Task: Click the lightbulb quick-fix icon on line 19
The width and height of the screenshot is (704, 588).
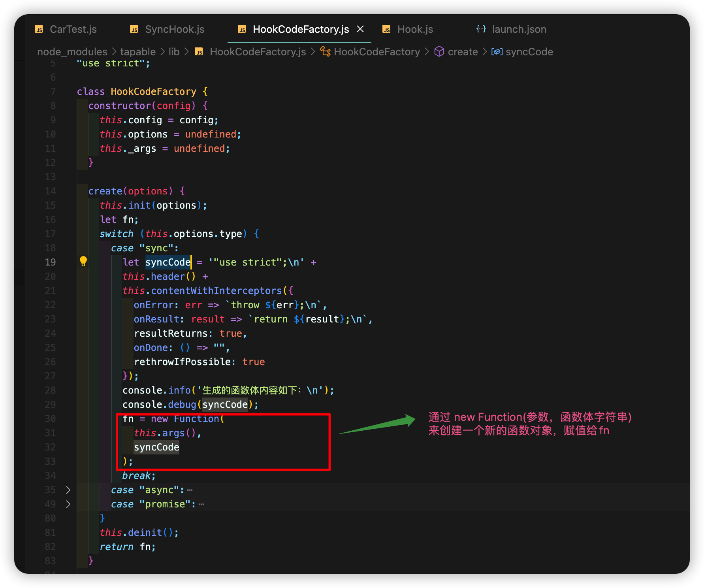Action: pyautogui.click(x=83, y=261)
